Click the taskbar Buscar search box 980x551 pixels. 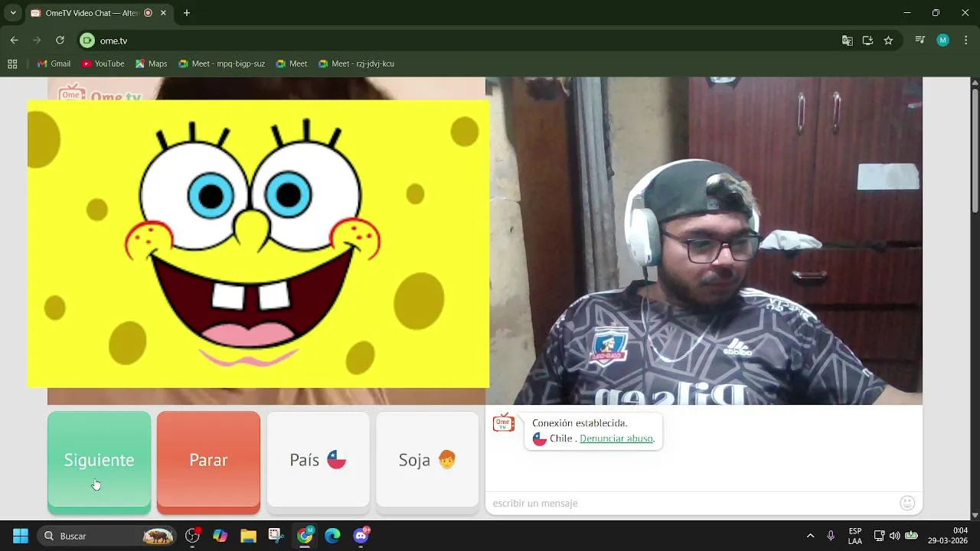coord(108,536)
